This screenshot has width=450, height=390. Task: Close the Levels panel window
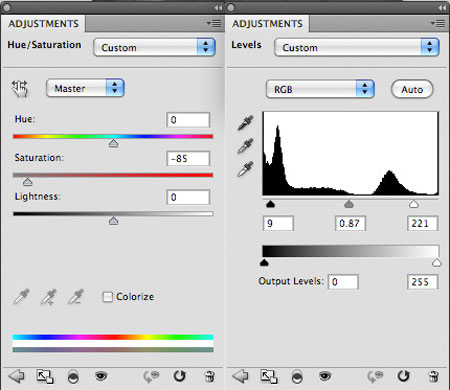coord(230,7)
